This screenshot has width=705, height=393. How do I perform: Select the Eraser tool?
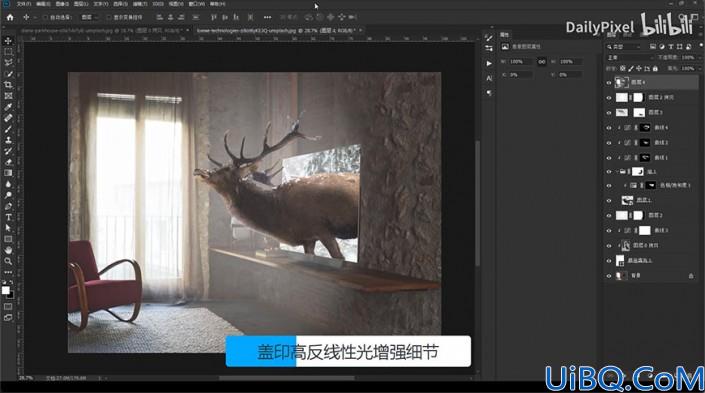tap(8, 162)
